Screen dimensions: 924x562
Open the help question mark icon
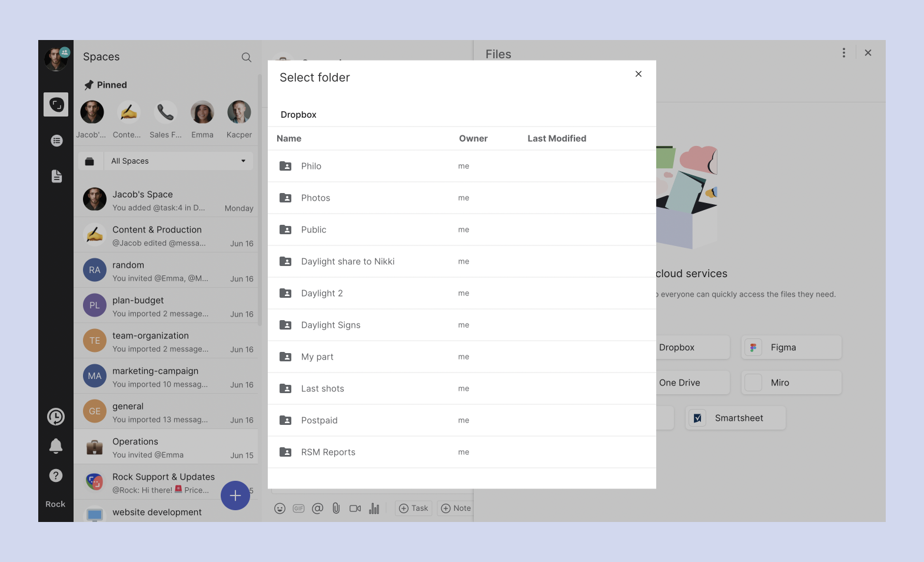tap(56, 475)
